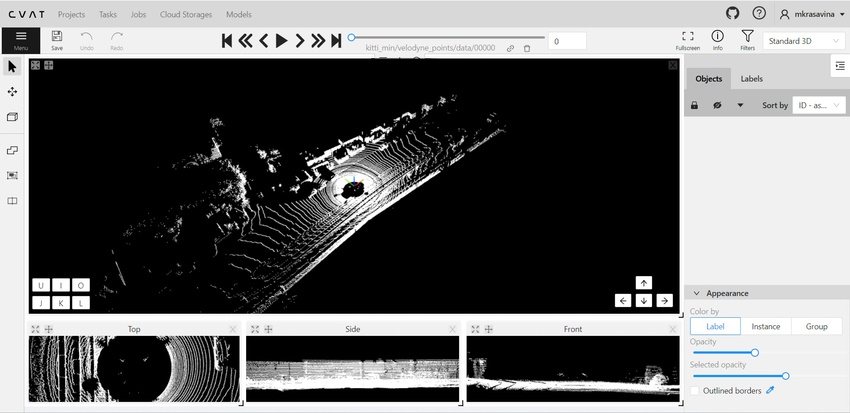Open the Filters tool
Viewport: 850px width, 413px height.
[747, 40]
